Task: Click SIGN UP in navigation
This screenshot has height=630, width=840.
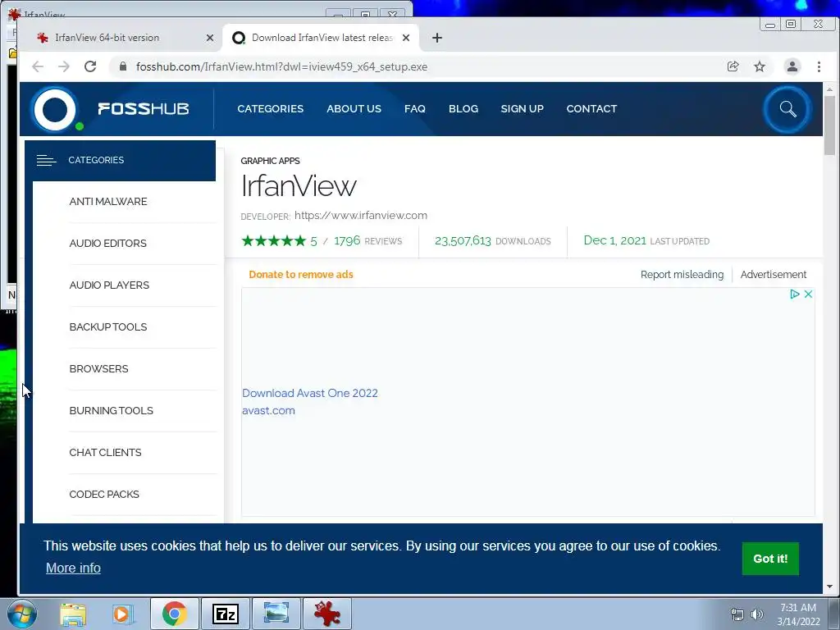Action: [522, 109]
